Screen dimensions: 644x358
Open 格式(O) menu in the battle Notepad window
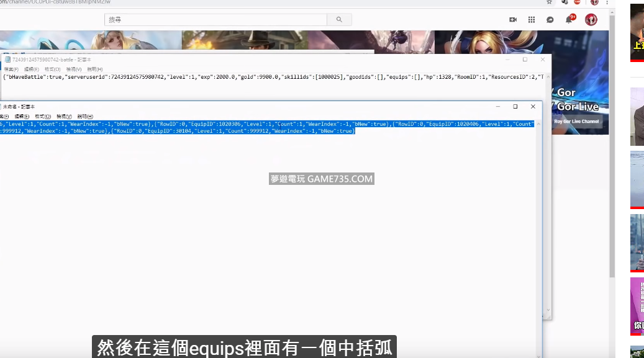click(x=53, y=69)
